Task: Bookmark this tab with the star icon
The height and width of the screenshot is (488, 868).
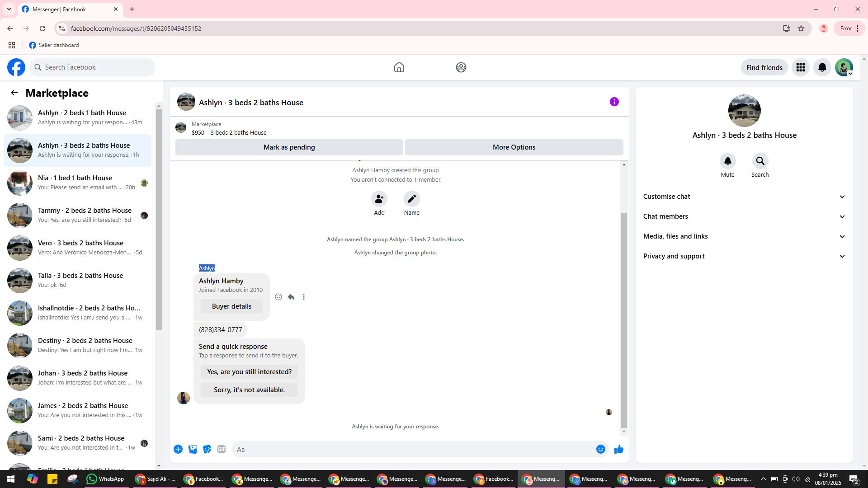Action: tap(801, 28)
